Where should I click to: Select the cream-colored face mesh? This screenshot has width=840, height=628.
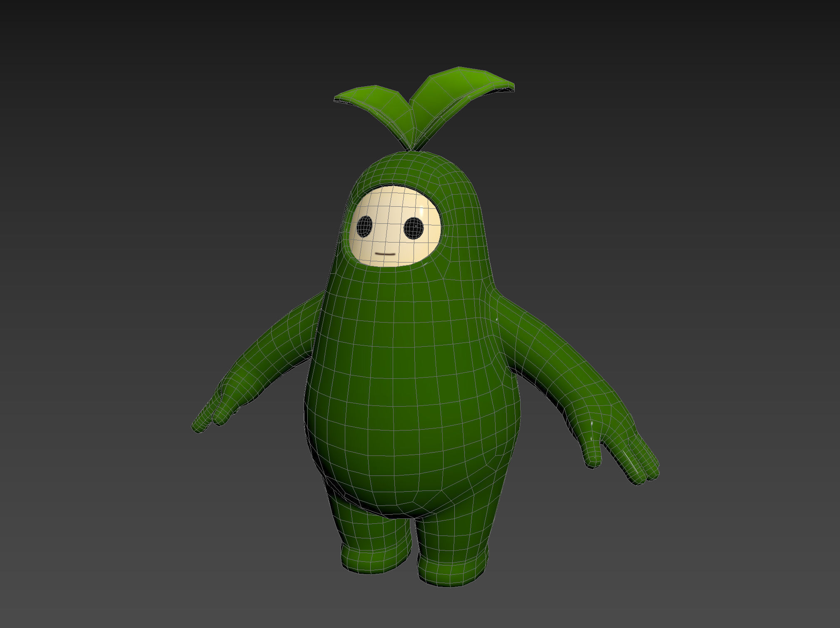[394, 227]
